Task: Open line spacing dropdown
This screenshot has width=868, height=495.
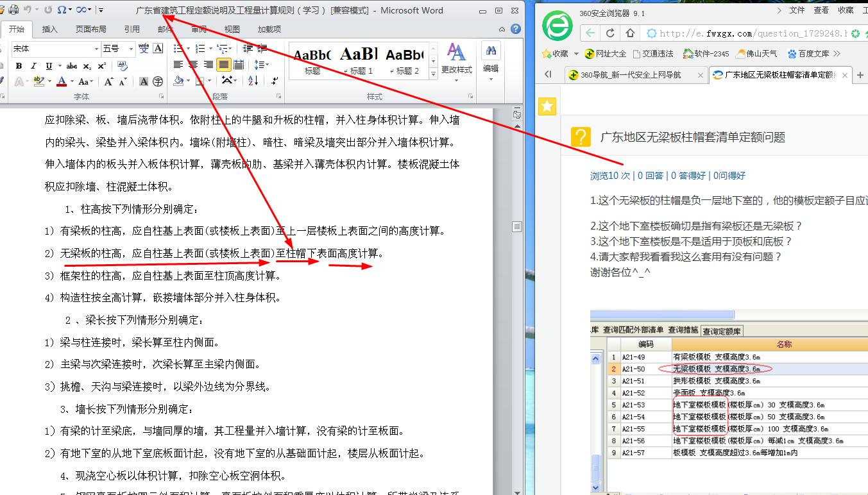Action: (x=261, y=65)
